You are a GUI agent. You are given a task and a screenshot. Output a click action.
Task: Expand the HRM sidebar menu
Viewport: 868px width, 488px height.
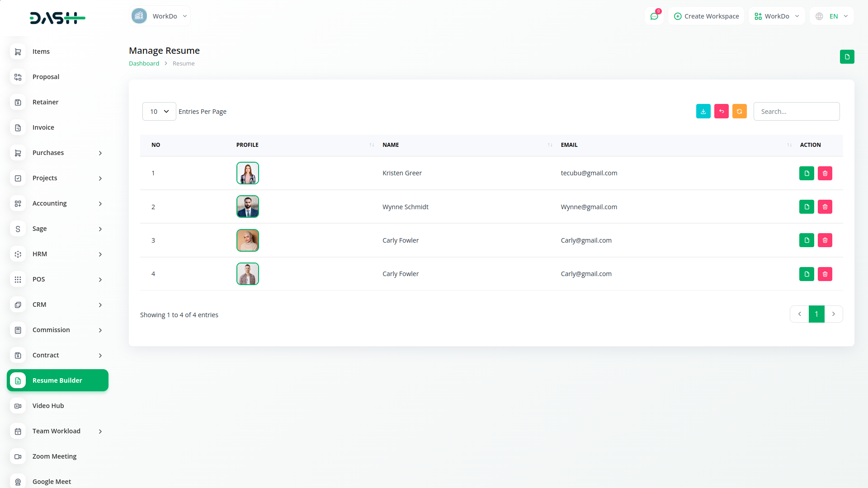(57, 254)
